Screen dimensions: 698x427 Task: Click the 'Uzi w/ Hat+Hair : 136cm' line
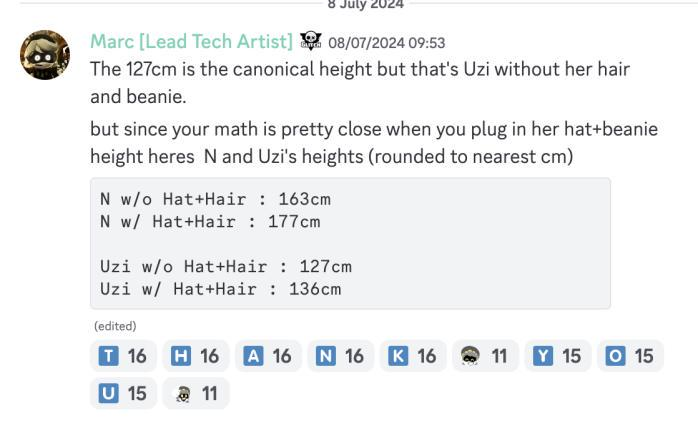coord(217,289)
